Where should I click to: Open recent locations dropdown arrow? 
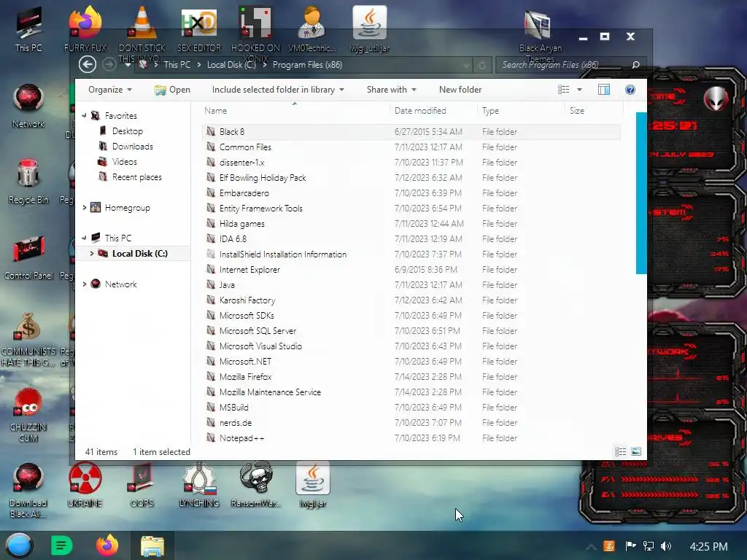pyautogui.click(x=127, y=65)
